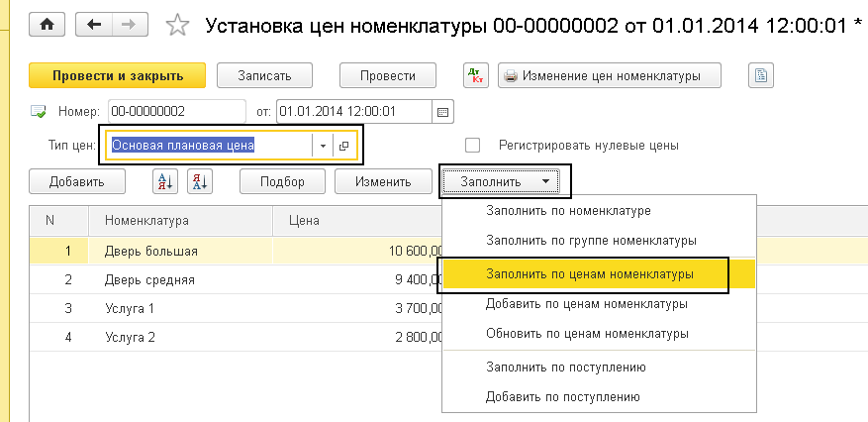Post document with Провести button
The width and height of the screenshot is (868, 422).
[x=388, y=76]
